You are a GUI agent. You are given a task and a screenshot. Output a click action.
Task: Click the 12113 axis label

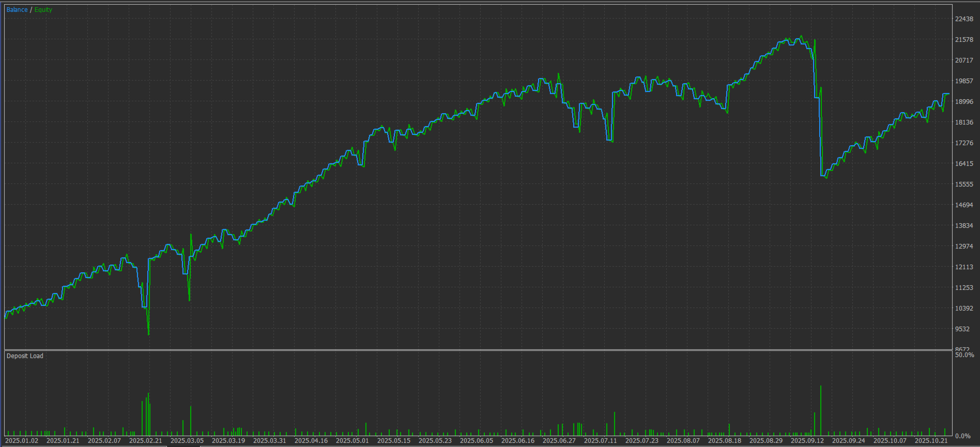pos(964,267)
